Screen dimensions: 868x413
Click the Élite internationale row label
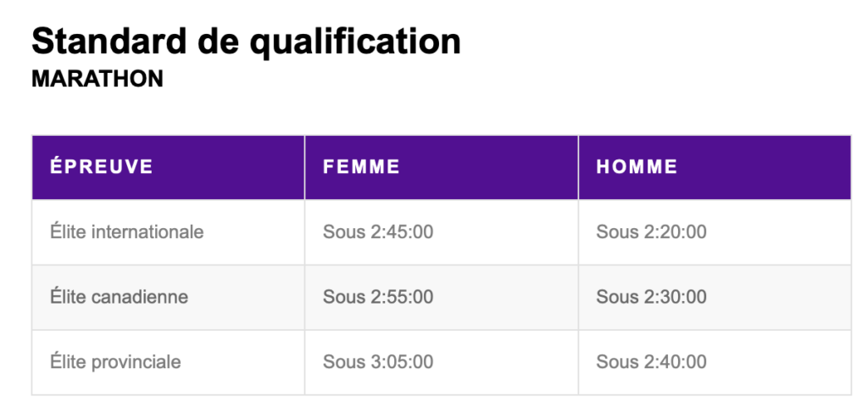point(127,232)
